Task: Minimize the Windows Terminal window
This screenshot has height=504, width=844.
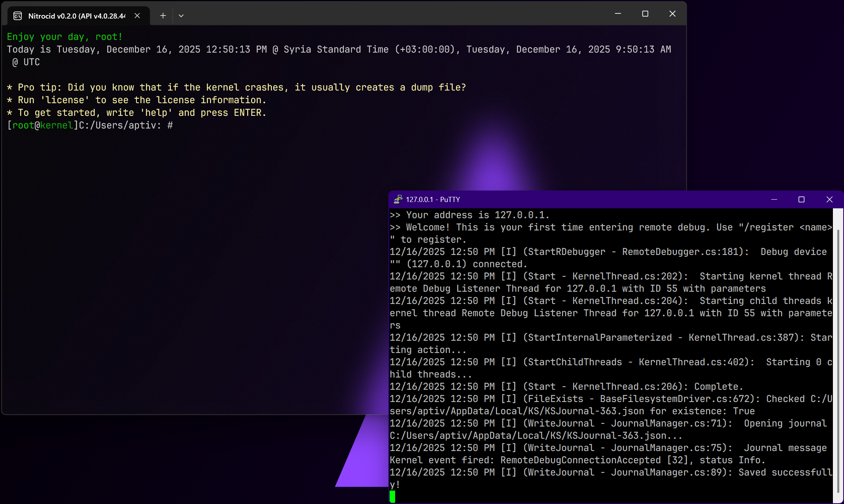Action: point(618,14)
